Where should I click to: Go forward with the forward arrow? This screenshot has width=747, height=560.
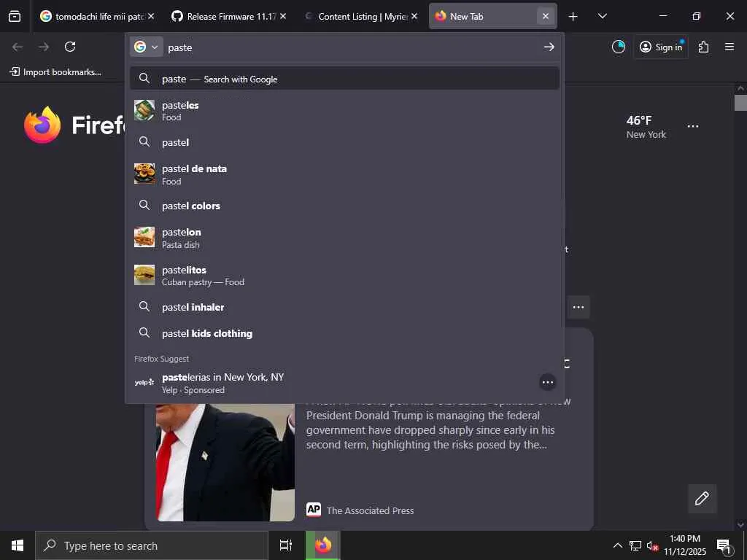pyautogui.click(x=44, y=47)
